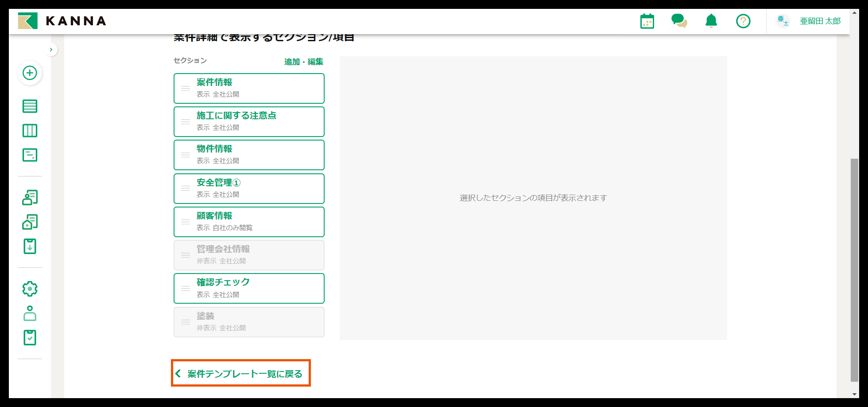
Task: Check notifications via the bell icon
Action: pyautogui.click(x=711, y=20)
